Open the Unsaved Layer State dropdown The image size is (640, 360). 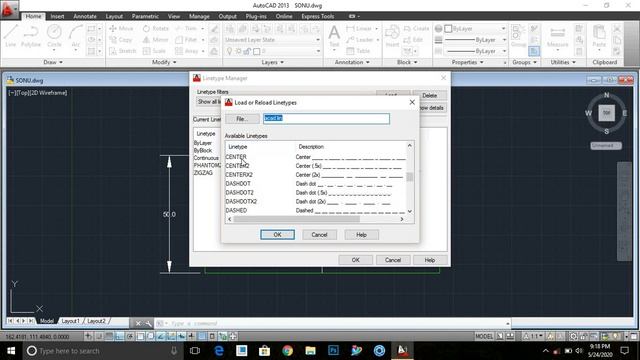click(x=272, y=40)
